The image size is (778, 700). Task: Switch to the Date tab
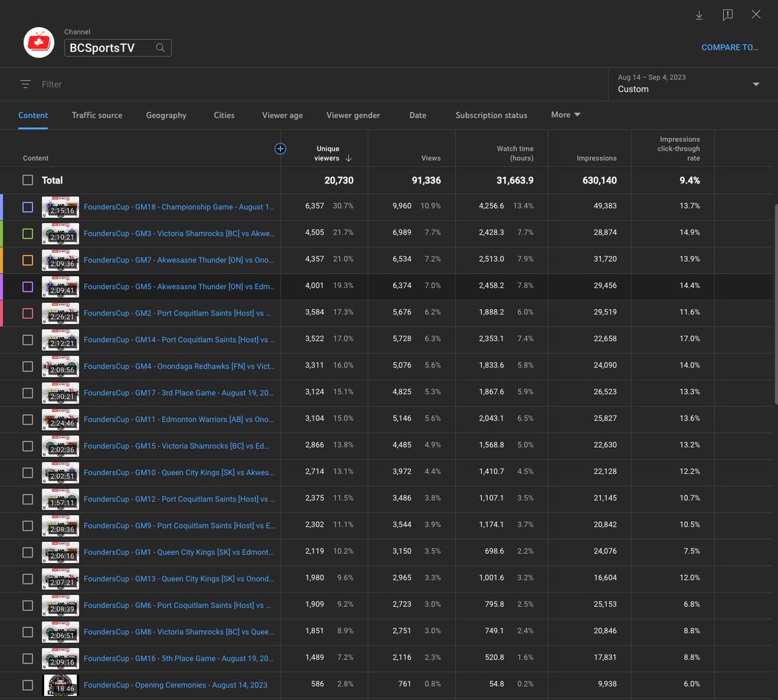pyautogui.click(x=418, y=115)
